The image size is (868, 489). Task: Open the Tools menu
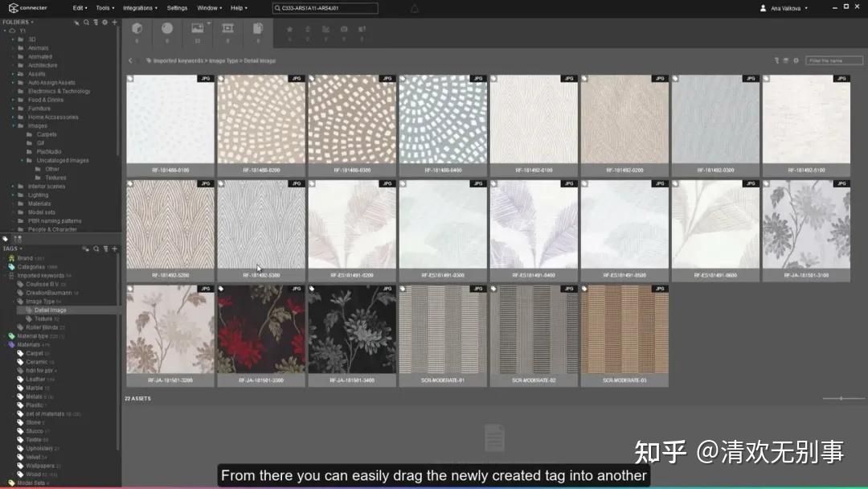(104, 8)
